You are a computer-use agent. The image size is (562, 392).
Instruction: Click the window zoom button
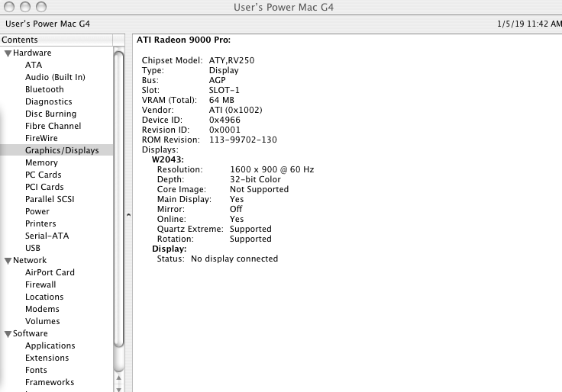tap(41, 6)
